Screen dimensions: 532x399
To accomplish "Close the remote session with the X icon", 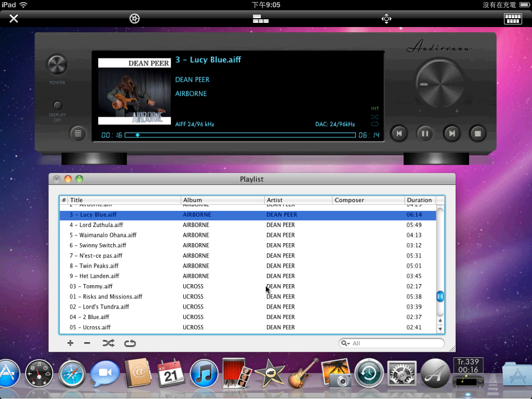I will (x=14, y=18).
